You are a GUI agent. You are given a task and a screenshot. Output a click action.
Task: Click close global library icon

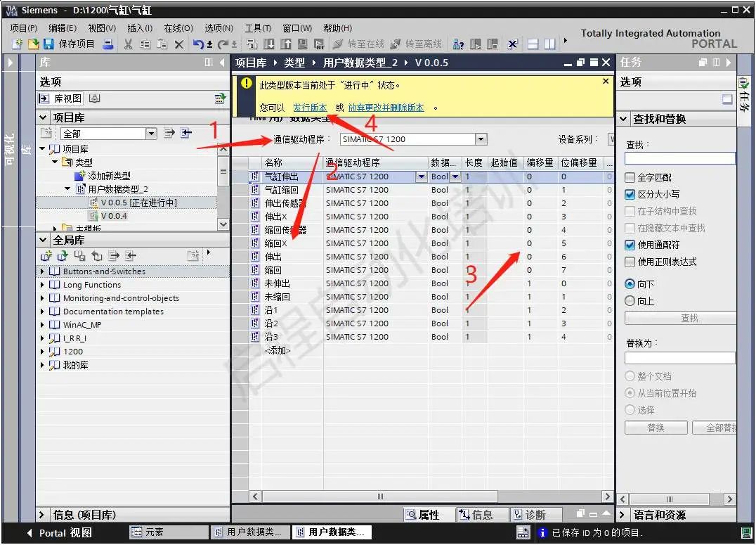click(x=97, y=256)
